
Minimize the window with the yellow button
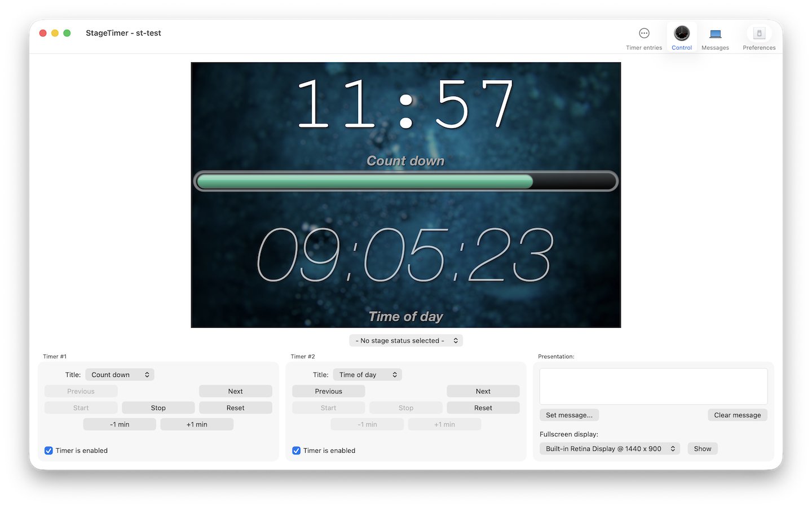pos(55,33)
